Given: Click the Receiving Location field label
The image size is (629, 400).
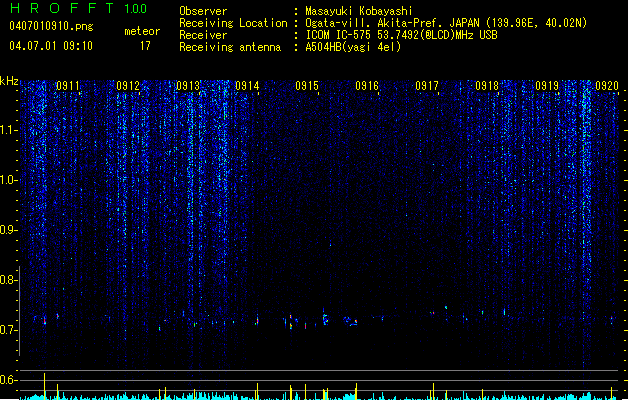Looking at the screenshot, I should [x=233, y=23].
